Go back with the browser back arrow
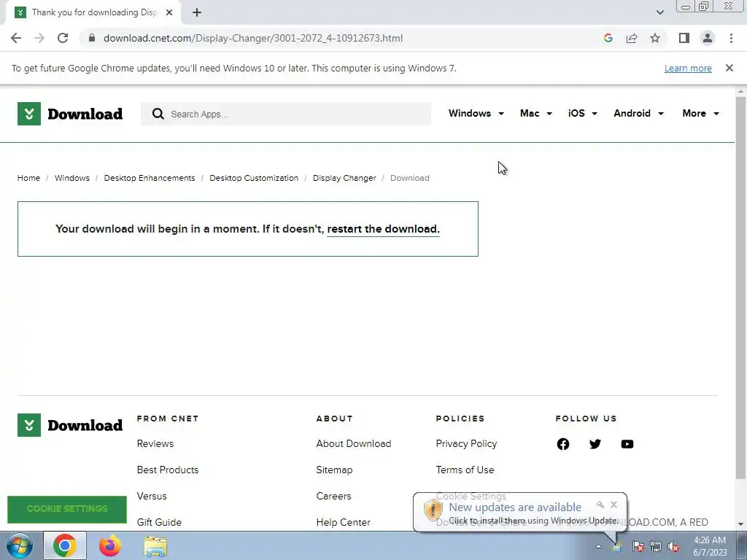This screenshot has height=560, width=747. [x=16, y=38]
